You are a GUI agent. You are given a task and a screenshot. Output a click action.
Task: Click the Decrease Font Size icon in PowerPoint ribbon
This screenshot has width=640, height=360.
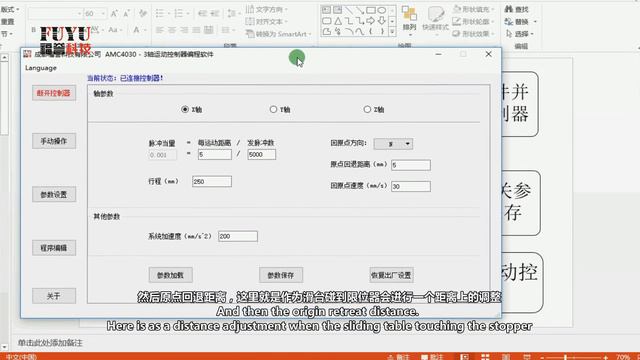127,13
